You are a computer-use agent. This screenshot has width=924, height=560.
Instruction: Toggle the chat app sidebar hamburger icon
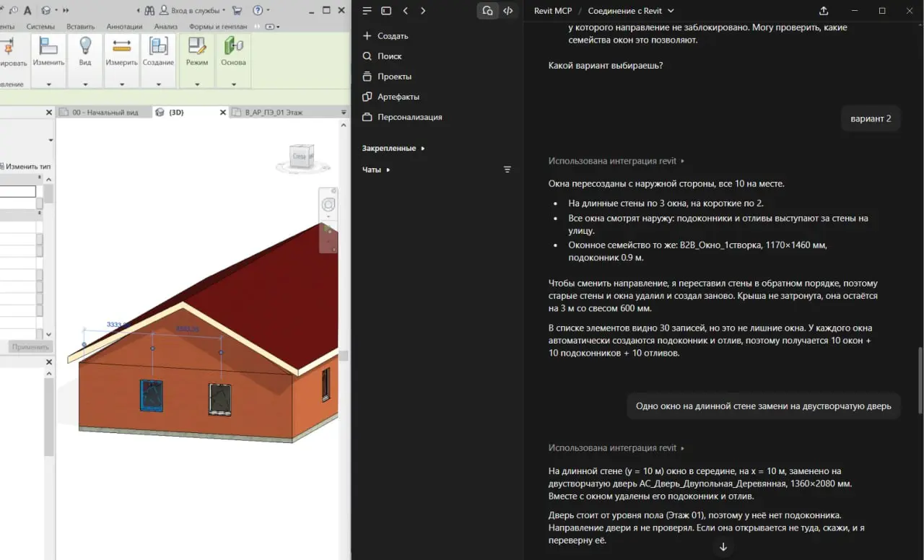[367, 11]
